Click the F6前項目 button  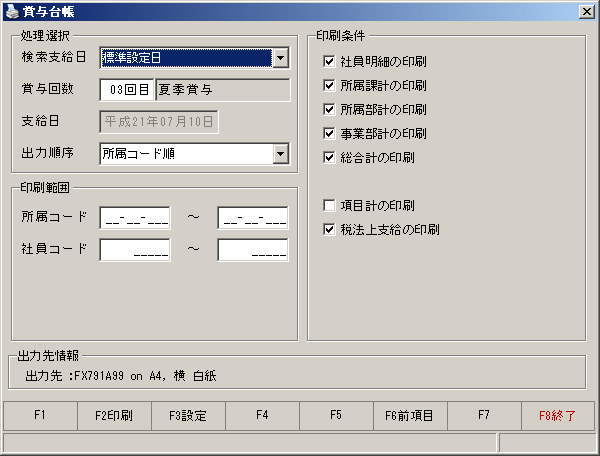coord(409,415)
